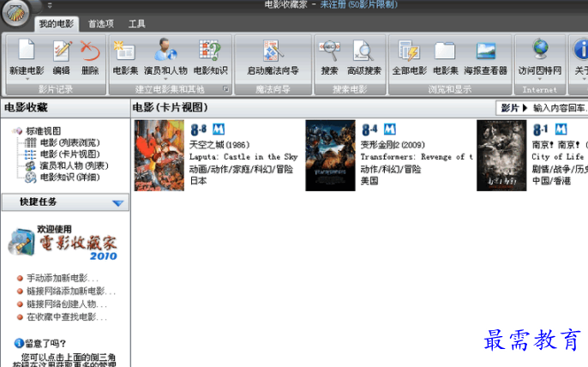This screenshot has height=367, width=588.
Task: Click the 电影收藏家 2010 welcome logo
Action: [63, 243]
